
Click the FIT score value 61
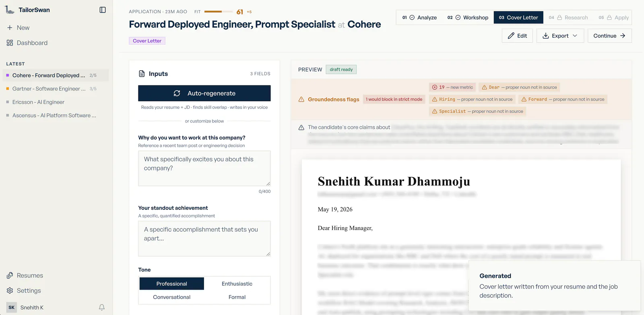click(x=240, y=12)
